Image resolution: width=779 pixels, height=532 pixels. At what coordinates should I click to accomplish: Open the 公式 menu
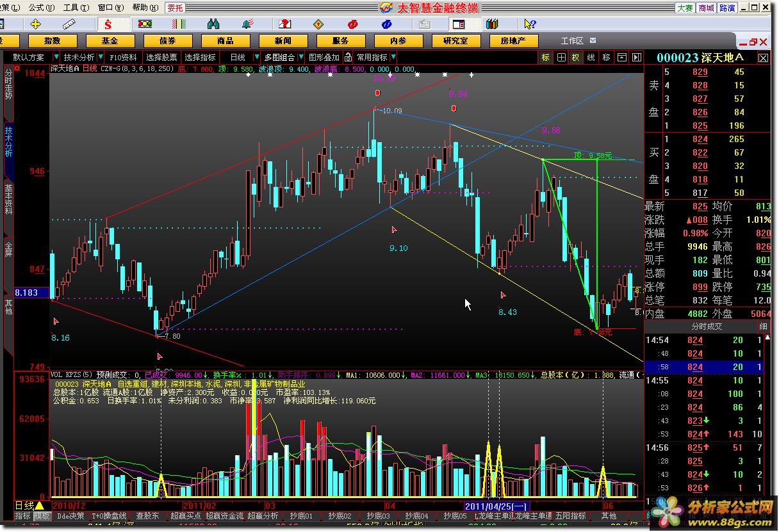(41, 8)
